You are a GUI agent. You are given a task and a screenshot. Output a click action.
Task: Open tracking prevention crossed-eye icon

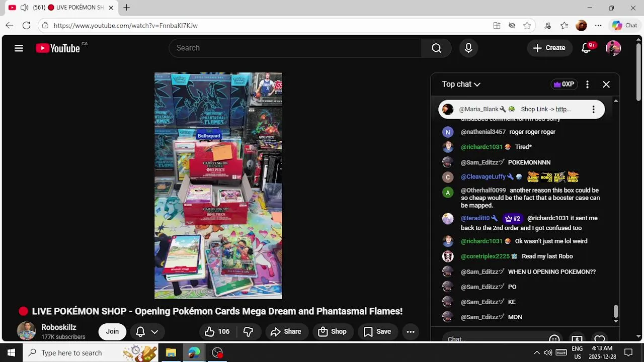(x=512, y=25)
